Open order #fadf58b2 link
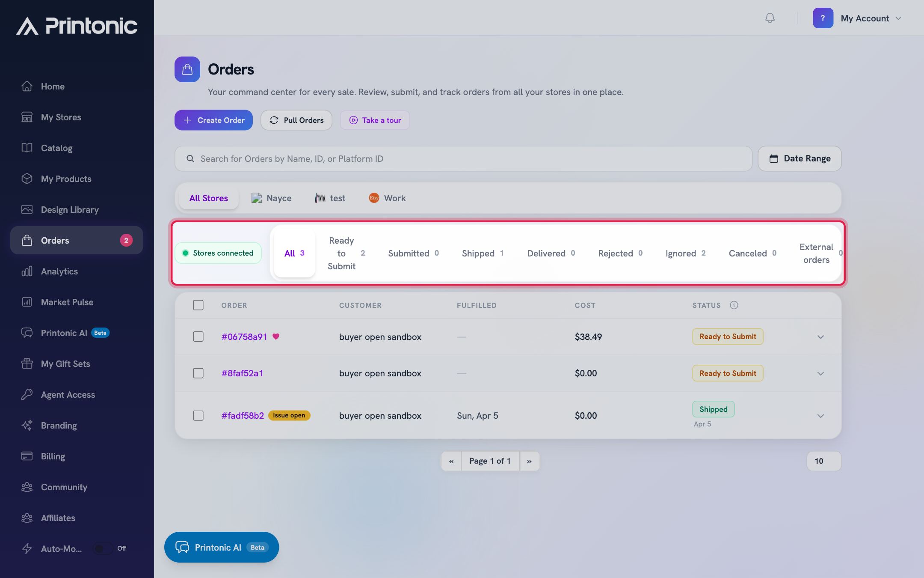Viewport: 924px width, 578px height. click(243, 415)
